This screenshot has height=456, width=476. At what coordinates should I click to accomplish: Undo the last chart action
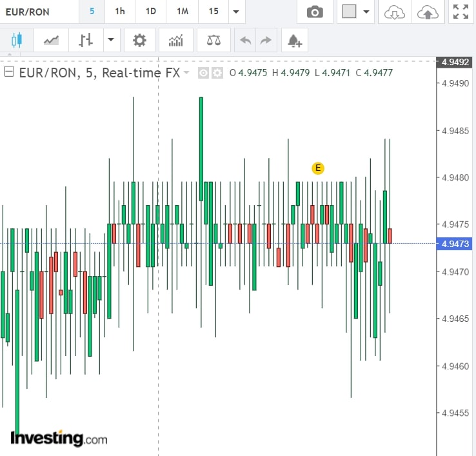245,41
